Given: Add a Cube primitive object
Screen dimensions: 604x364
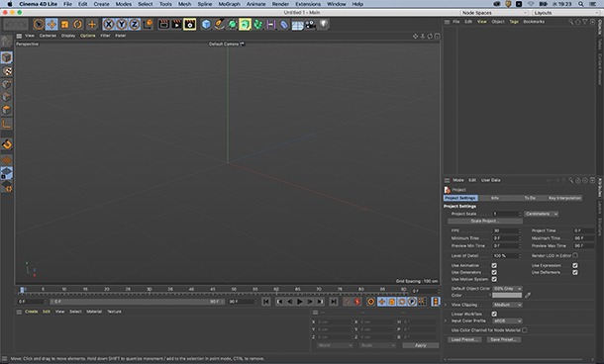Looking at the screenshot, I should coord(207,25).
